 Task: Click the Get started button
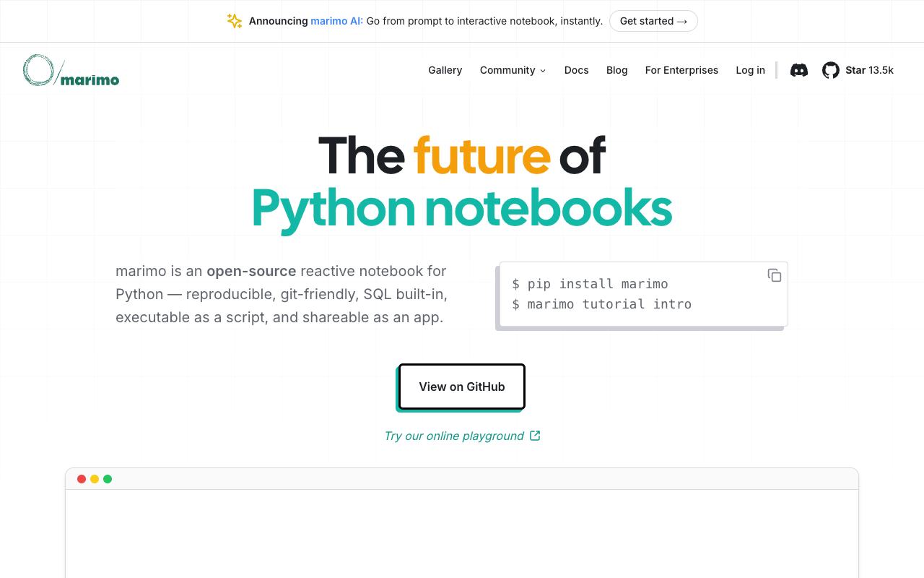tap(653, 21)
